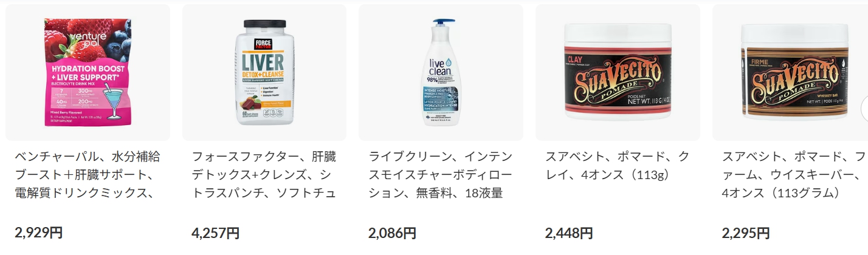
Task: Click the blue pump of Live Clean bottle
Action: pyautogui.click(x=443, y=23)
